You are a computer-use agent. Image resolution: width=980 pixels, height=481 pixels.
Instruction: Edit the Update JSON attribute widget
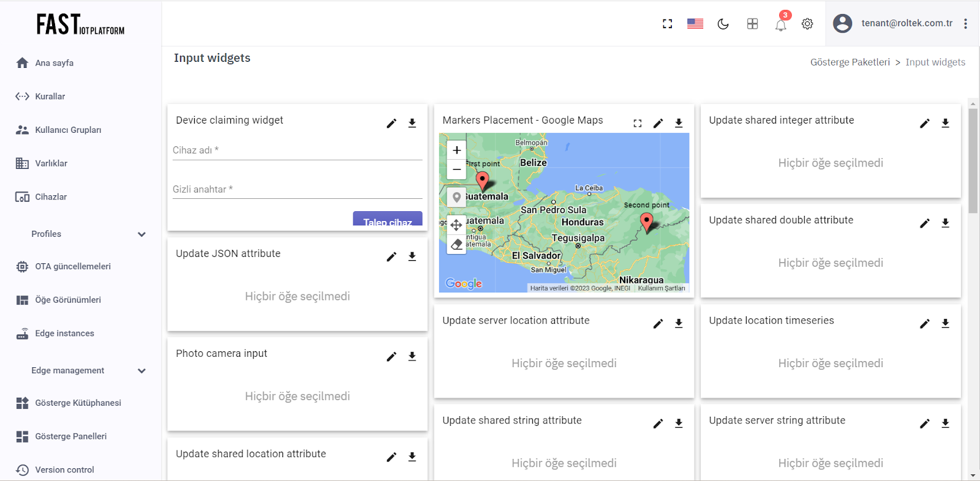(391, 257)
